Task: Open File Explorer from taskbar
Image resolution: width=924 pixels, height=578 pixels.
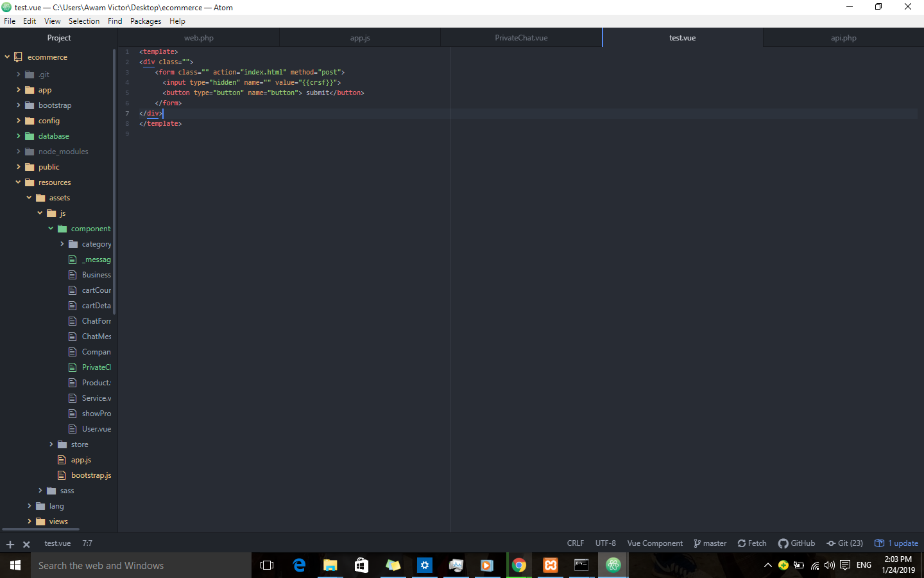Action: [330, 565]
